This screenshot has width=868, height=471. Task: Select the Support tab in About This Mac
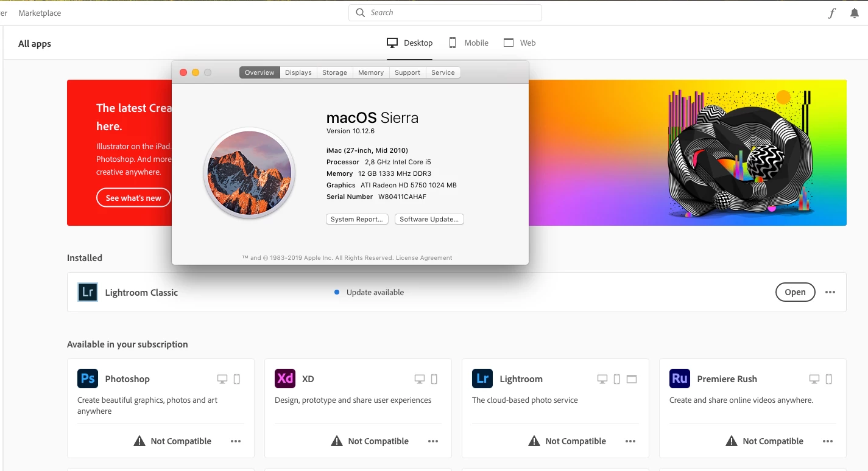pyautogui.click(x=408, y=72)
